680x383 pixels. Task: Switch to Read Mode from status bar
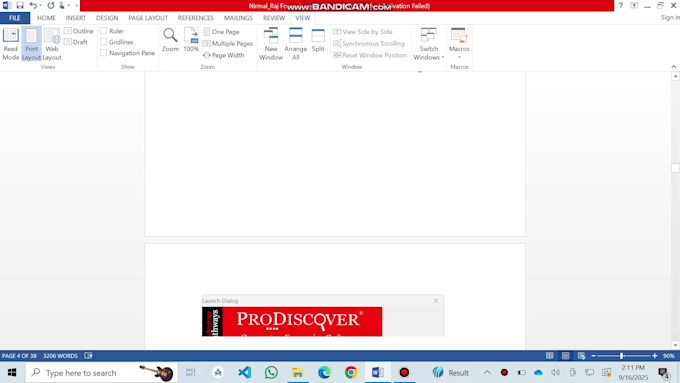549,356
